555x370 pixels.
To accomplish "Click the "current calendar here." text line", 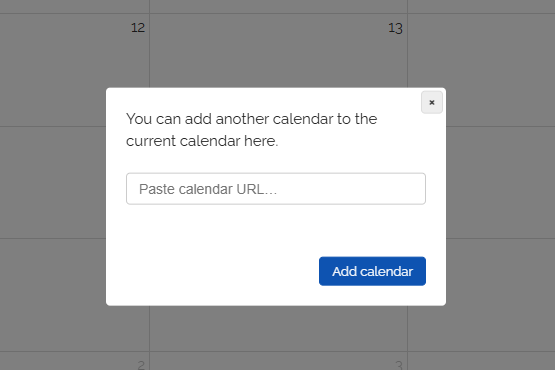I will point(202,141).
